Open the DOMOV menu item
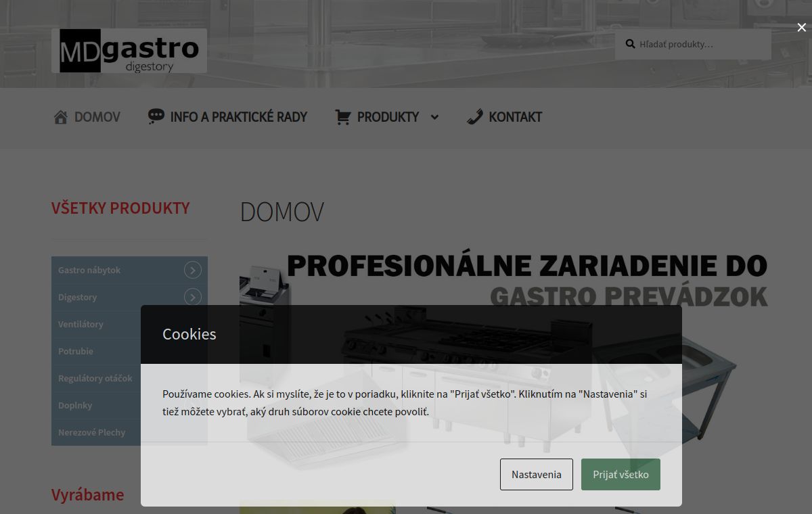The image size is (812, 514). tap(97, 117)
